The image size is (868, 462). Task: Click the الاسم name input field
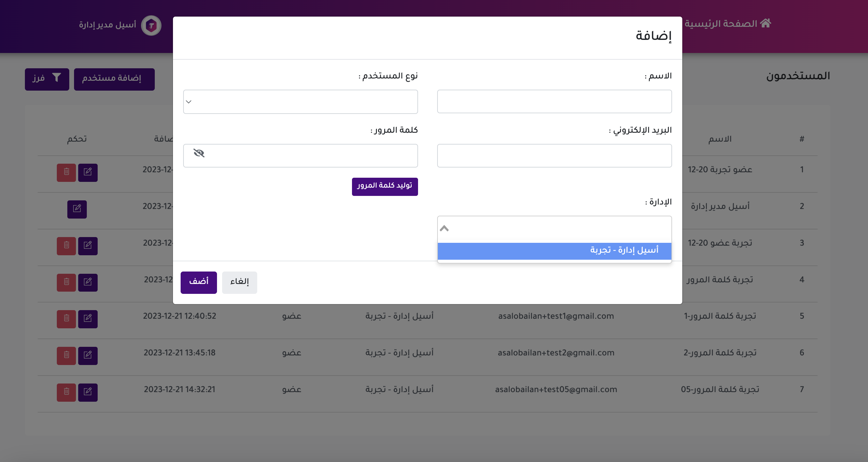[x=554, y=101]
